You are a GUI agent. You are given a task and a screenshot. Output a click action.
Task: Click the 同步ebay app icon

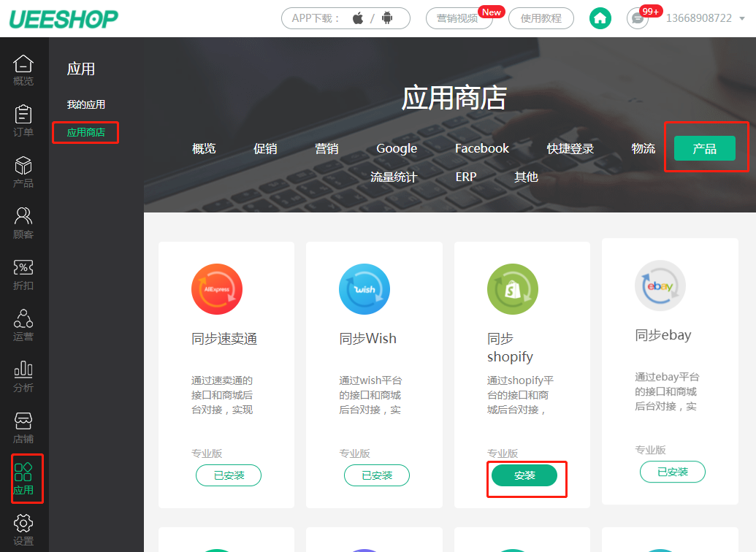tap(660, 286)
